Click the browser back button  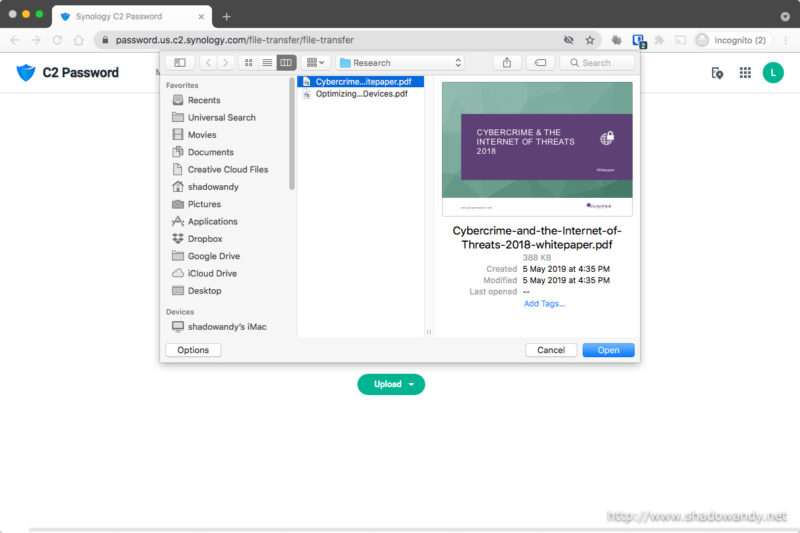pyautogui.click(x=14, y=40)
